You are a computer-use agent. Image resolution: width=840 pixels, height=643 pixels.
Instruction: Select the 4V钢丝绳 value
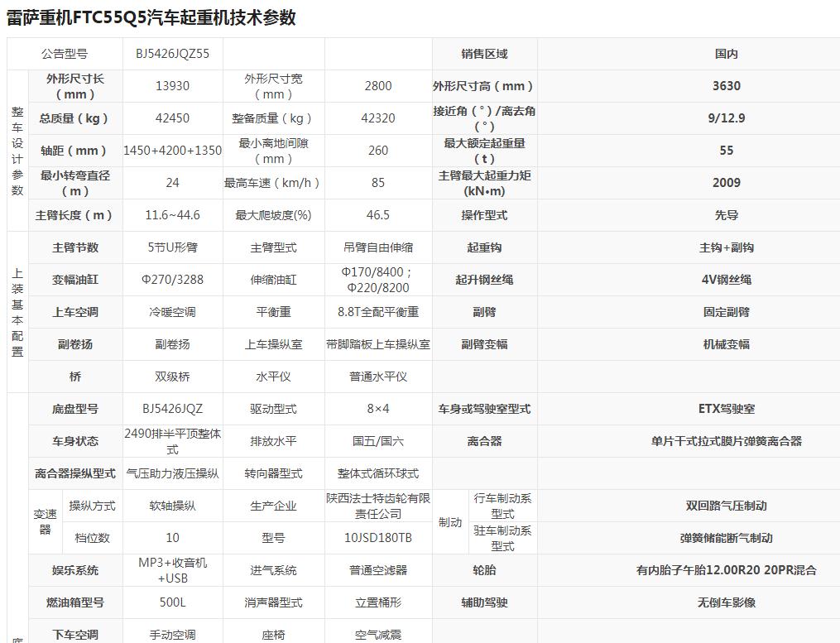tap(727, 280)
